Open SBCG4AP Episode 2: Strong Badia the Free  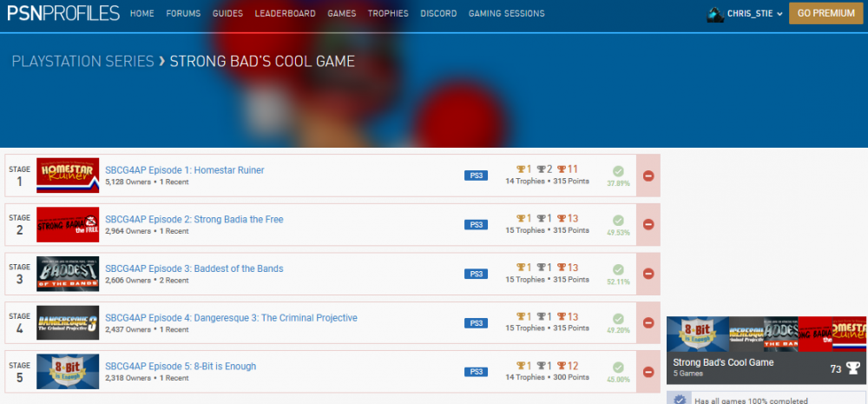(x=194, y=219)
